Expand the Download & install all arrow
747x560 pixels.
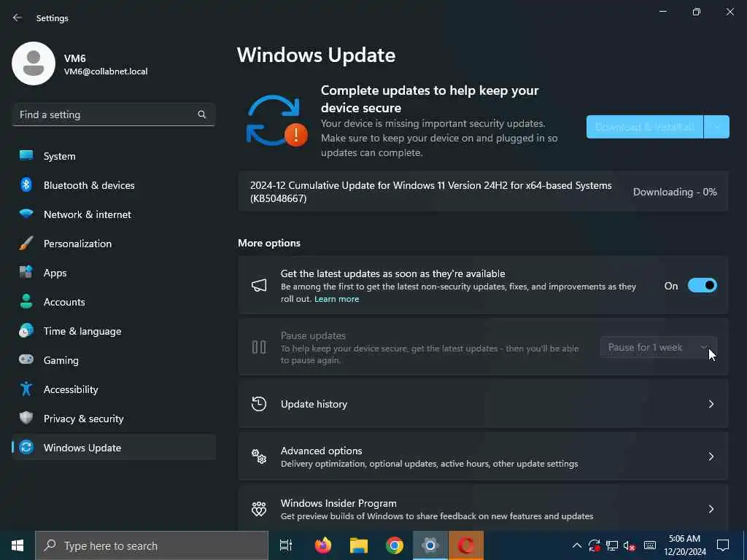[x=716, y=127]
